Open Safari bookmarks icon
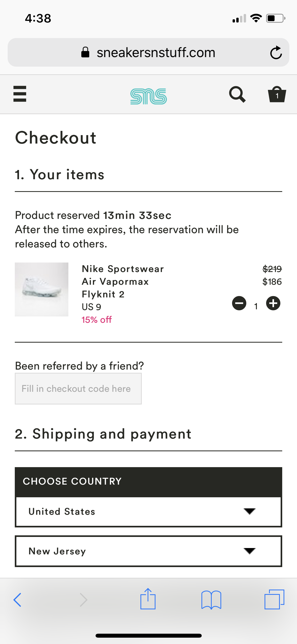 (211, 600)
